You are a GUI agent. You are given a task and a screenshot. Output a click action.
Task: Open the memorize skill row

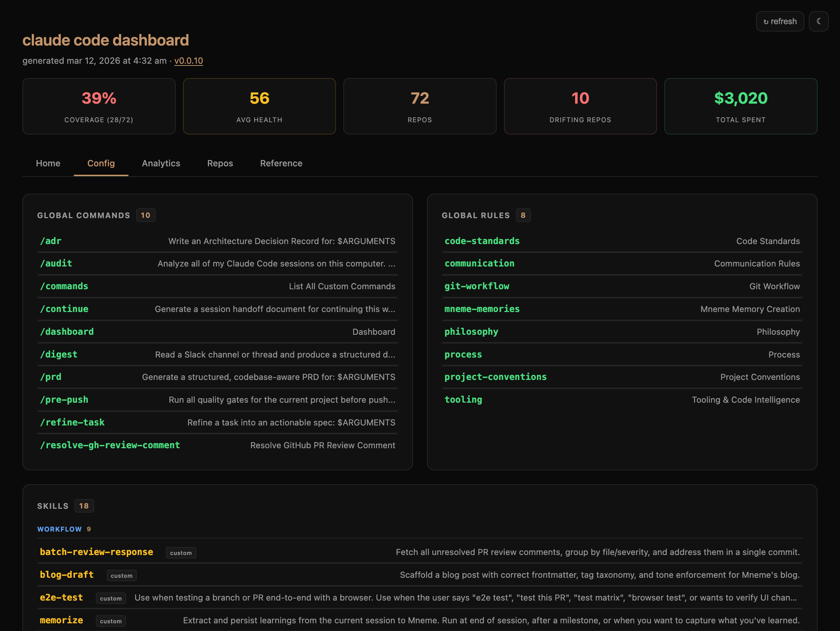pos(61,620)
